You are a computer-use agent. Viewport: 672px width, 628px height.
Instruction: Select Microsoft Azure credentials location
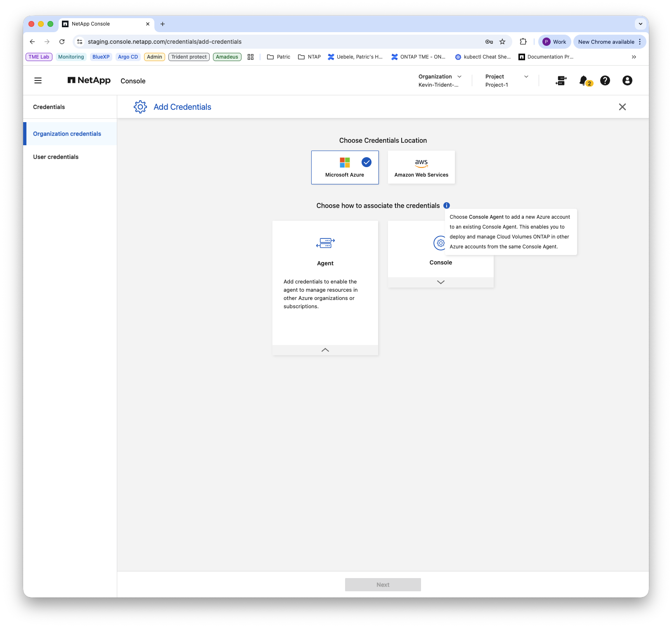(345, 168)
